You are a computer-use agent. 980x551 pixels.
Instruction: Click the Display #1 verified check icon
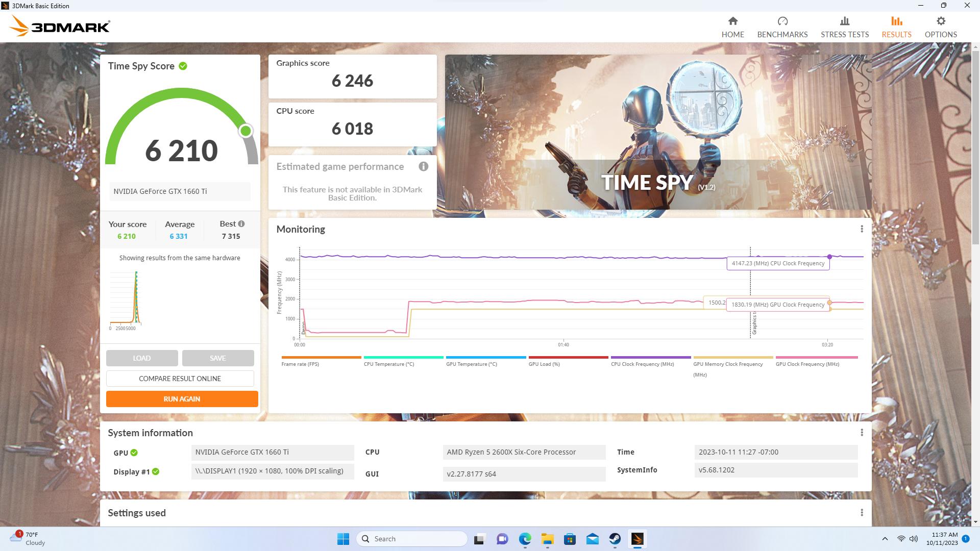click(x=156, y=471)
